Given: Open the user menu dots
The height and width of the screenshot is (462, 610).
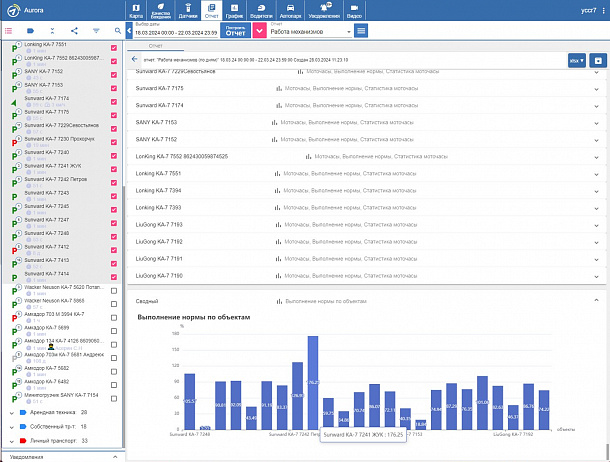Looking at the screenshot, I should point(603,10).
